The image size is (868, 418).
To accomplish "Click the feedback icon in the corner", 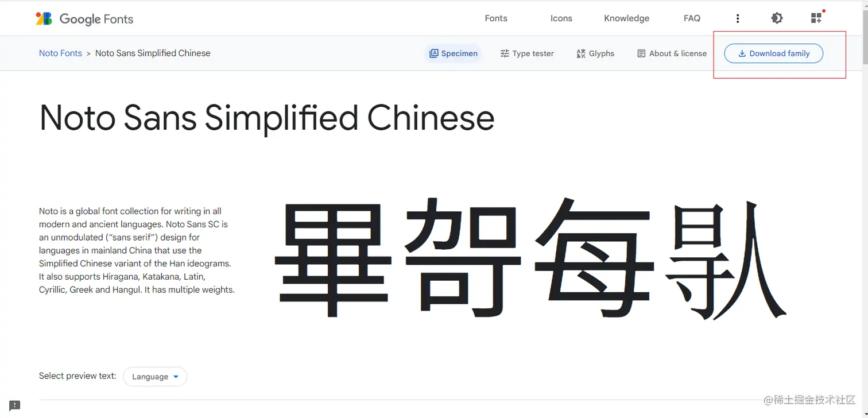I will click(15, 405).
